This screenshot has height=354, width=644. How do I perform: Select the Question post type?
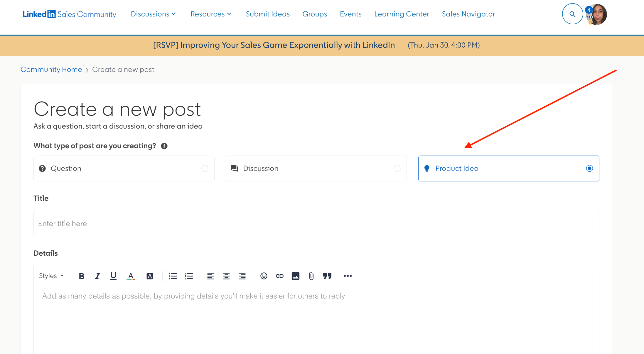point(124,168)
